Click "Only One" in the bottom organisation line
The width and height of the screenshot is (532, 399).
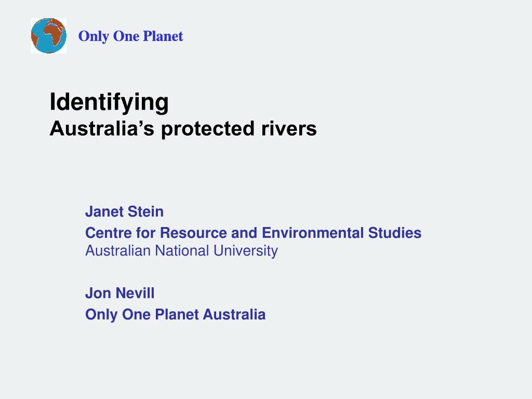[118, 314]
